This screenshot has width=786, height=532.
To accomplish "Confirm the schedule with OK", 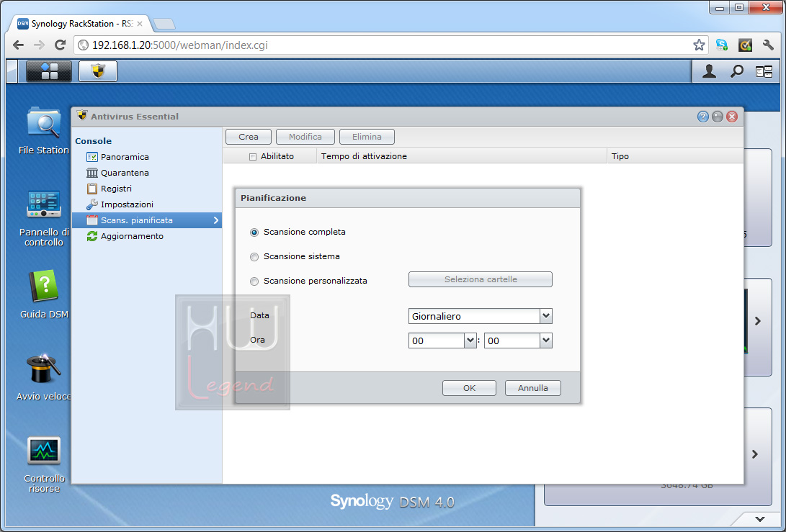I will (469, 388).
